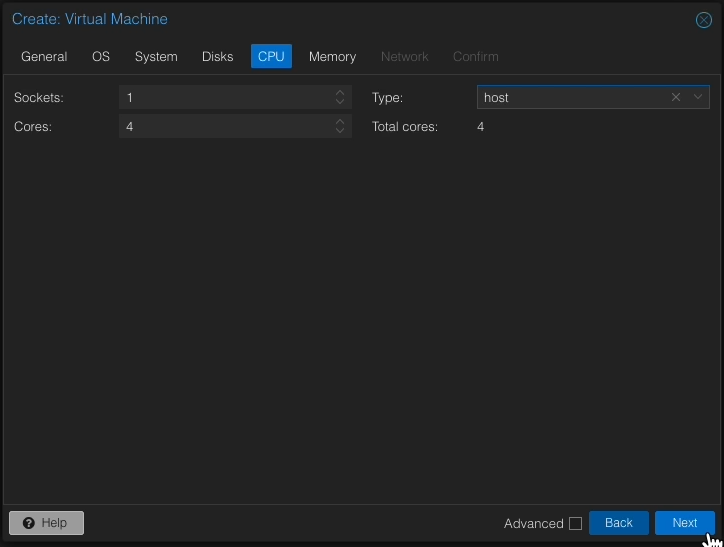The height and width of the screenshot is (547, 724).
Task: Decrease the Sockets value with down arrow
Action: coord(340,102)
